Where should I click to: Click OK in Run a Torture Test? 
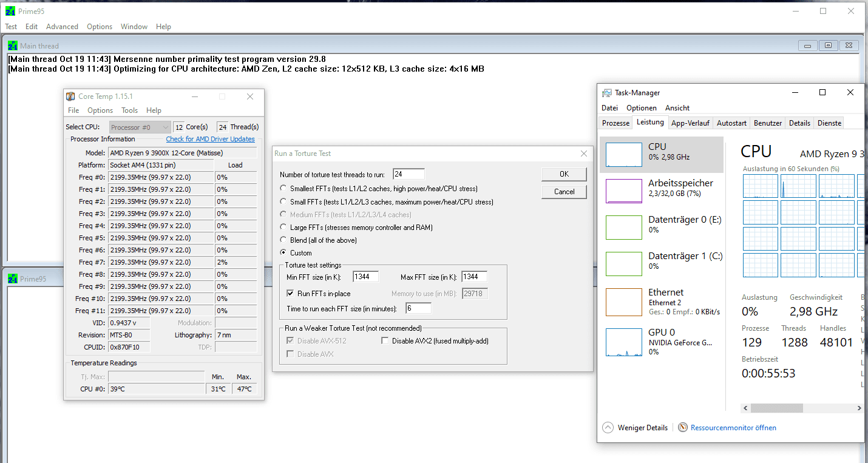564,174
